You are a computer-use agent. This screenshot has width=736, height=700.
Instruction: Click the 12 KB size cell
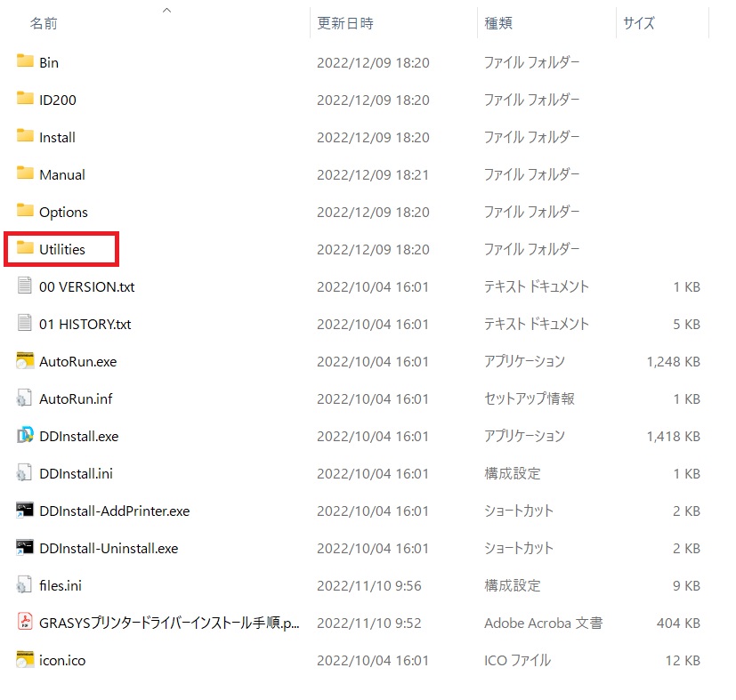click(x=683, y=661)
